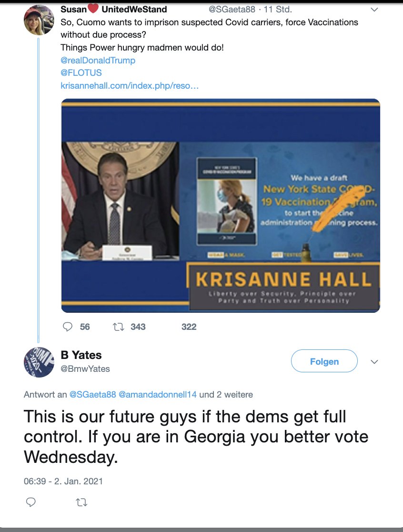Viewport: 403px width, 532px height.
Task: Follow the krisannehall.com link
Action: click(130, 86)
